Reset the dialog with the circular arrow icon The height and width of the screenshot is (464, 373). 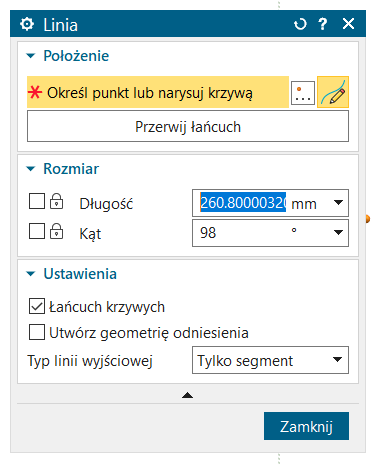300,24
